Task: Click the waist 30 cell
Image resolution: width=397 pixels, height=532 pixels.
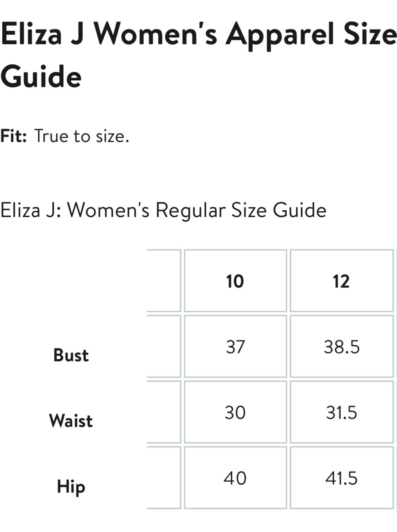Action: click(x=235, y=412)
